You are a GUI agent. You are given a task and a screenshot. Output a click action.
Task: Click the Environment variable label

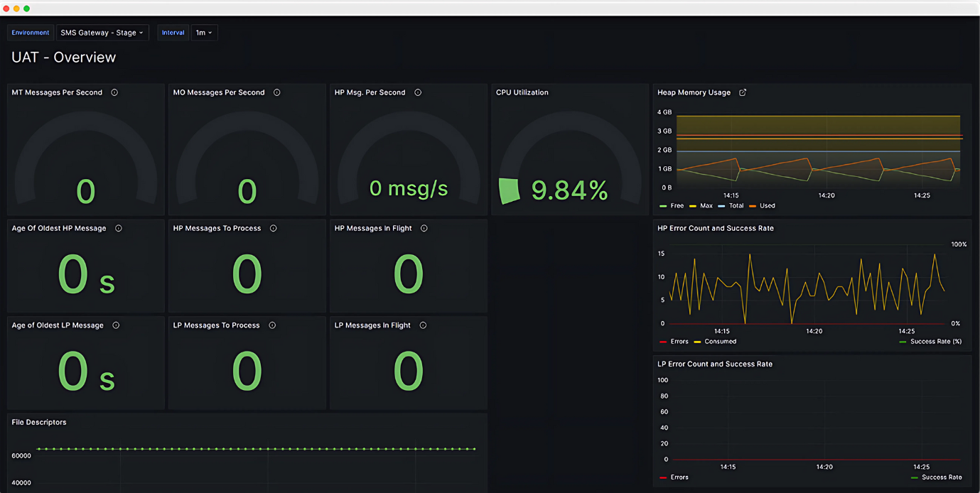point(31,33)
